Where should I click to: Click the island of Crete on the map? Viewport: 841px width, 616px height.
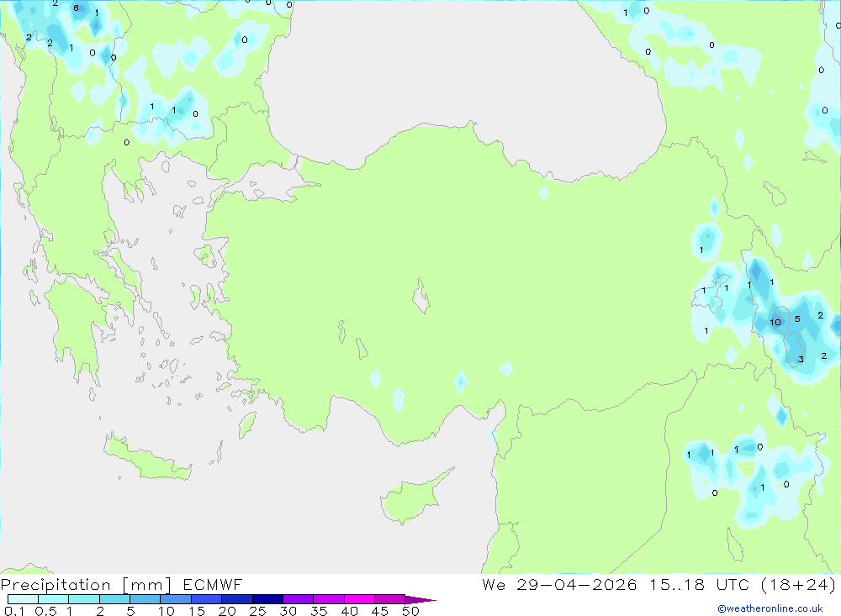[x=147, y=459]
